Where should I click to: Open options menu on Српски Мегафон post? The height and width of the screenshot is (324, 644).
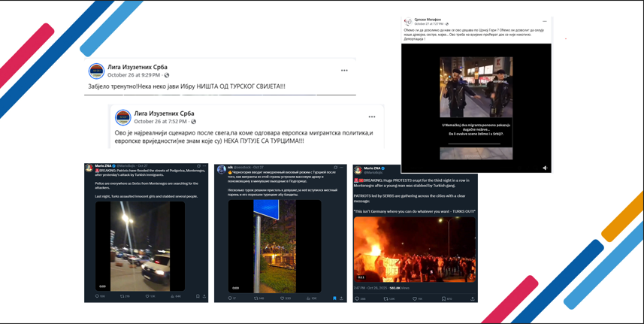coord(545,22)
